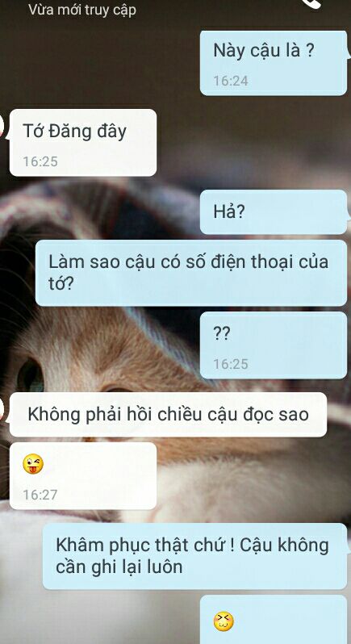The height and width of the screenshot is (644, 351).
Task: Select the "Không phải hồi chiều cậu đọc sao" message
Action: (x=169, y=415)
